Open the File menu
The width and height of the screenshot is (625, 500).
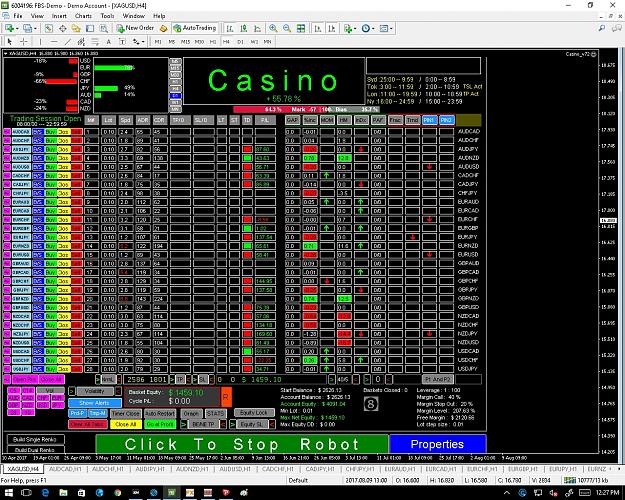click(18, 16)
